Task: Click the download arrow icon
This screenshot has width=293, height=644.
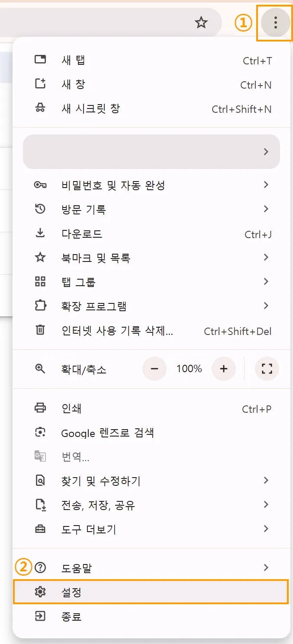Action: (40, 234)
